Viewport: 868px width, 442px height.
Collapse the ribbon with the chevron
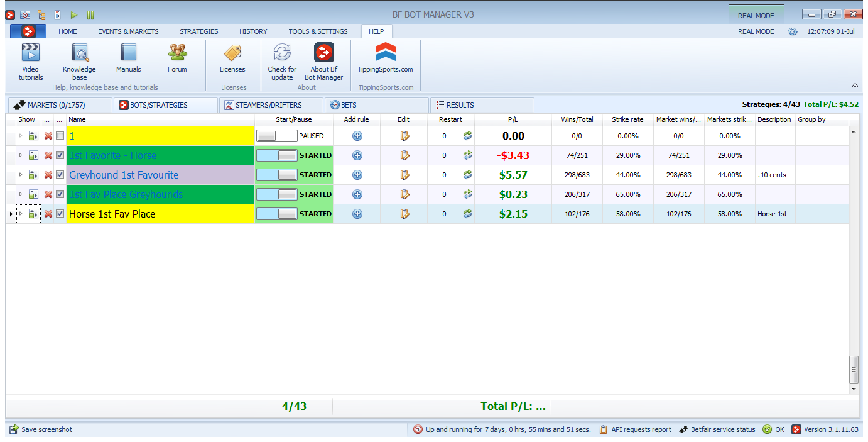pyautogui.click(x=855, y=86)
